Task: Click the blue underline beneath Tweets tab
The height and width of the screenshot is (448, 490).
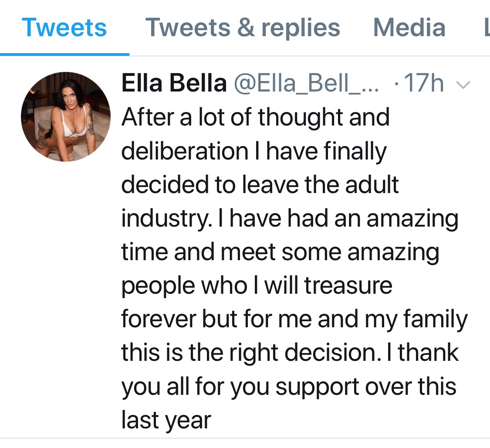Action: click(x=64, y=54)
